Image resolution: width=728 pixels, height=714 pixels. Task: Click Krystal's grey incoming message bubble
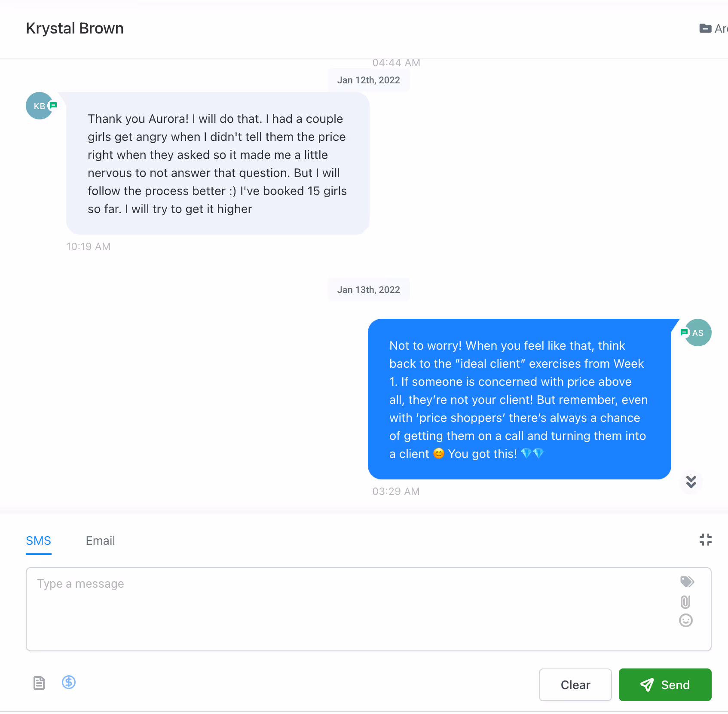[x=218, y=163]
